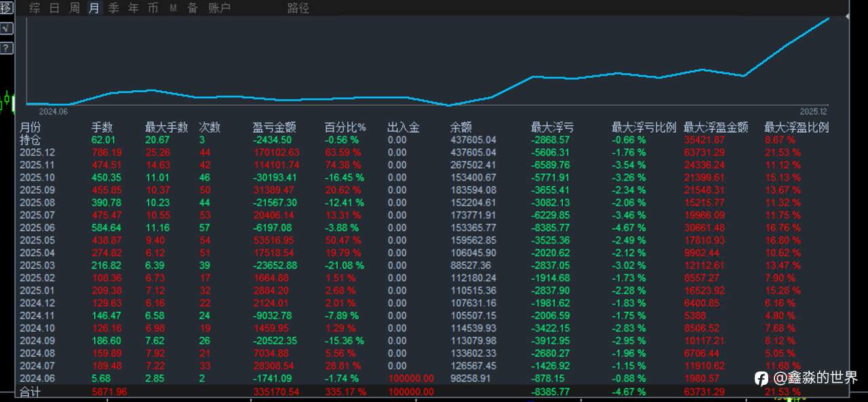The width and height of the screenshot is (868, 402).
Task: Select the 季 quarterly period tab
Action: (x=113, y=8)
